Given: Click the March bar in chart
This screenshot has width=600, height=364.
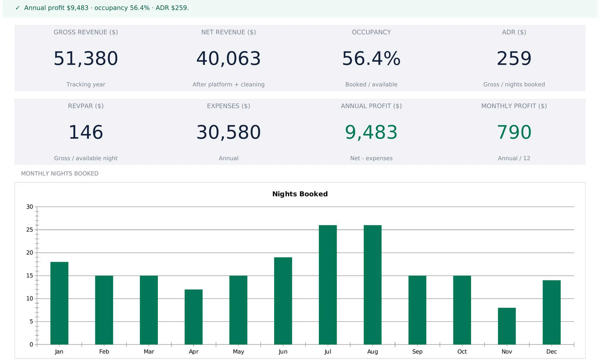Looking at the screenshot, I should [x=149, y=310].
